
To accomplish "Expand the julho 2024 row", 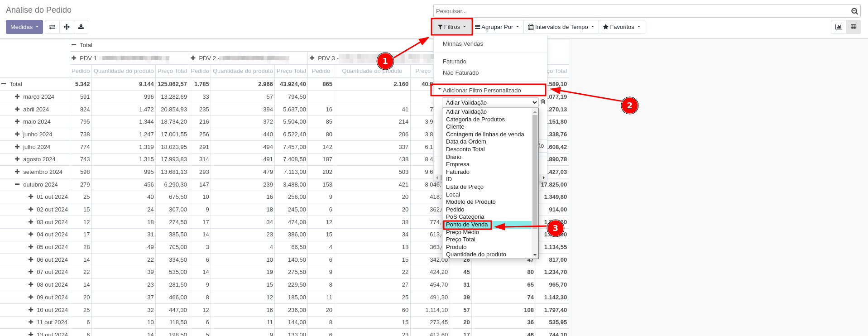I will click(17, 147).
